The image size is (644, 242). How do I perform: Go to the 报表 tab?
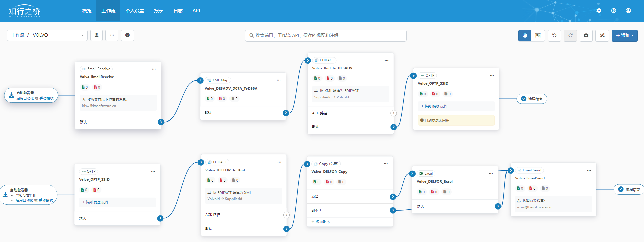[x=159, y=11]
